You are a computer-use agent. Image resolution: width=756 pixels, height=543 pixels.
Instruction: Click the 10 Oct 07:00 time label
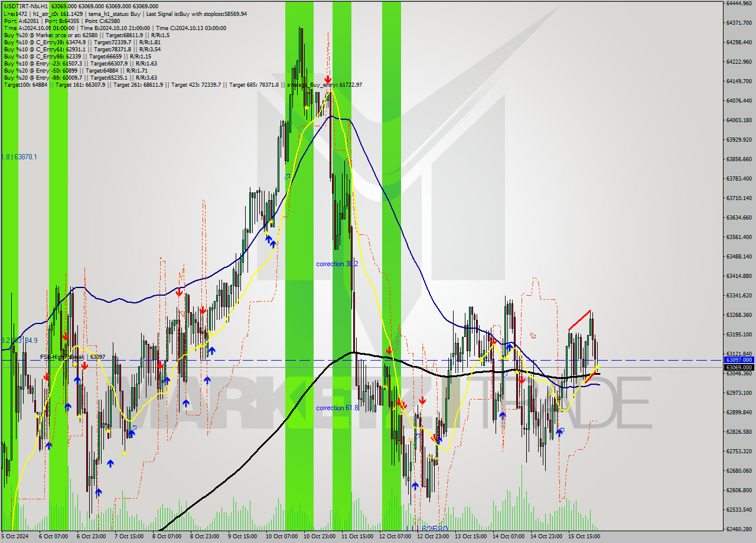tap(282, 537)
